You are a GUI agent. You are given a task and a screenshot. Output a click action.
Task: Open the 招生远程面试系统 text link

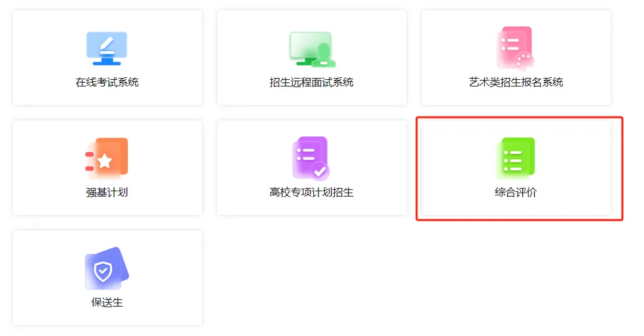point(311,83)
